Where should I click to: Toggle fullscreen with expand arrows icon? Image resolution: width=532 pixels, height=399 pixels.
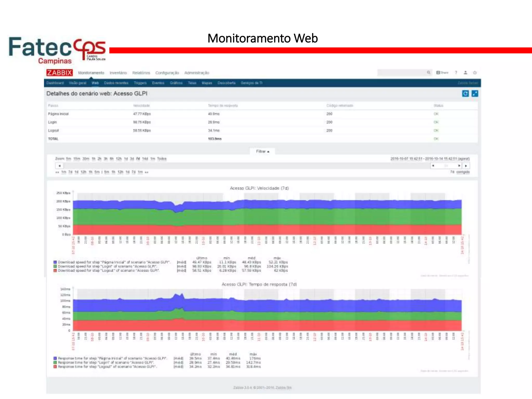475,94
